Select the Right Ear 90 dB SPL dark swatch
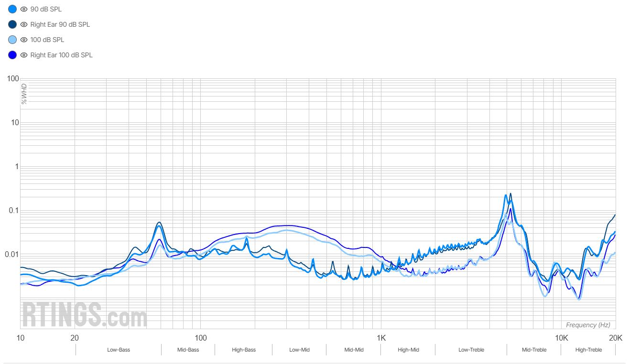The width and height of the screenshot is (629, 364). pyautogui.click(x=12, y=24)
